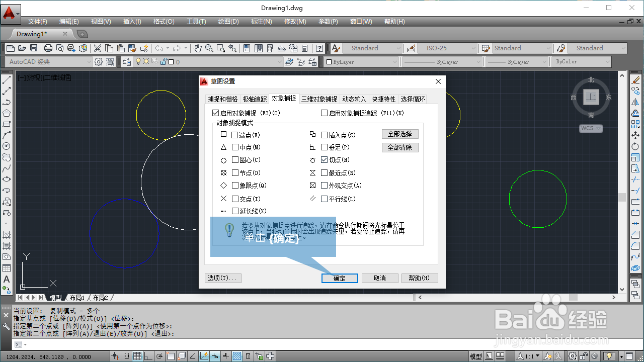644x362 pixels.
Task: Toggle Grid Display in the status bar
Action: click(137, 356)
